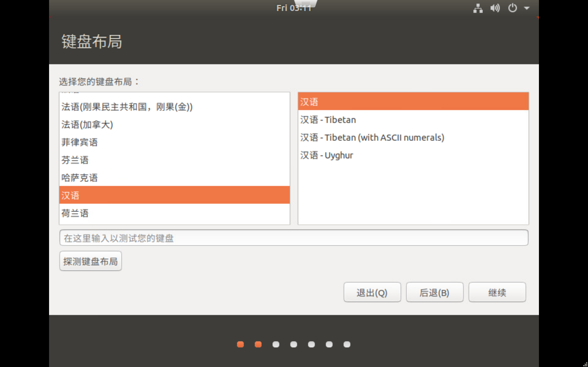
Task: Pick Tibetan (with ASCII numerals) variant
Action: point(413,138)
